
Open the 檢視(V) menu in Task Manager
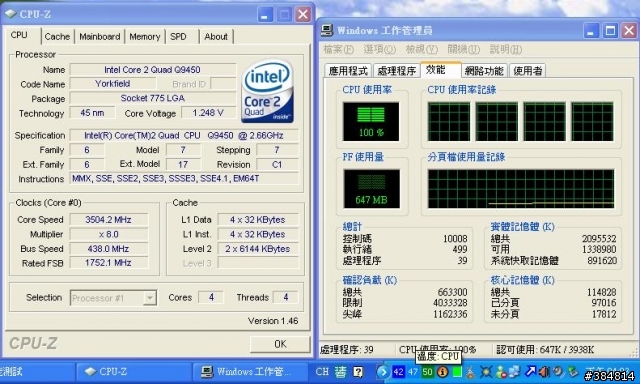pyautogui.click(x=422, y=49)
